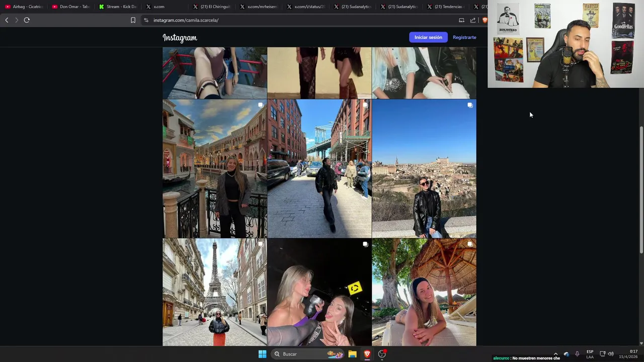Open OneDrive cloud tray icon
The width and height of the screenshot is (644, 362).
[x=567, y=354]
